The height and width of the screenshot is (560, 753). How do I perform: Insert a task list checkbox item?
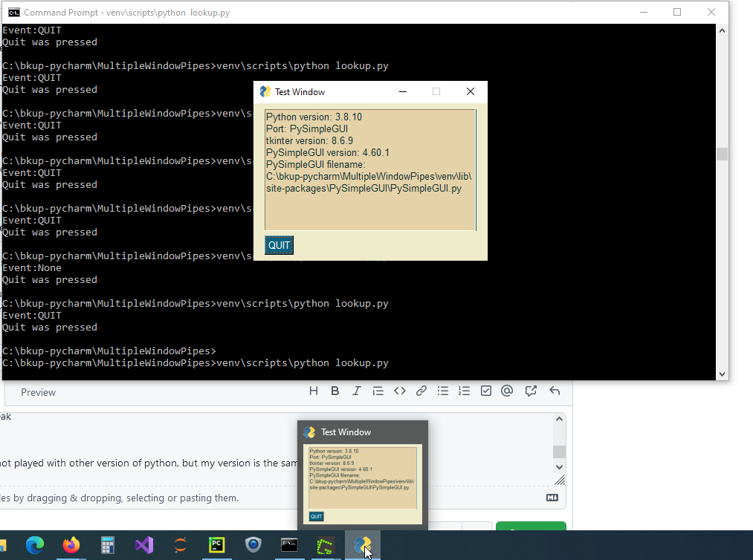tap(485, 391)
